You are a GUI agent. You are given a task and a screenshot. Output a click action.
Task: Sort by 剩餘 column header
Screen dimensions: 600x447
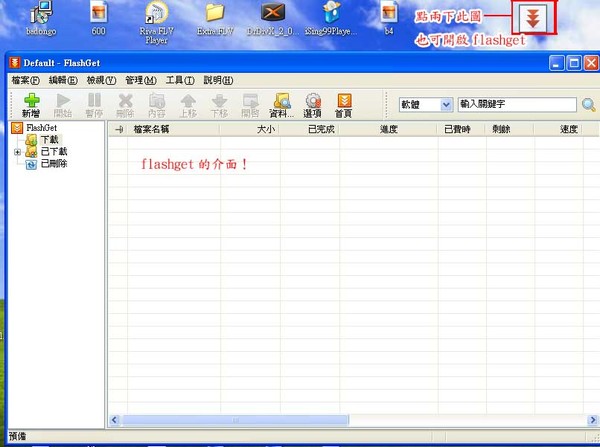[x=510, y=129]
